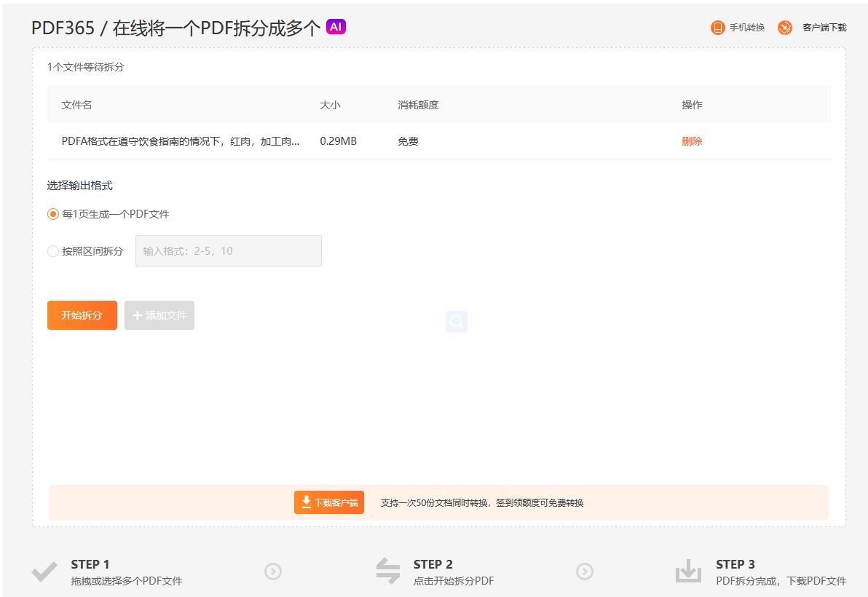Click the arrow circle after STEP 2
This screenshot has height=597, width=868.
pos(585,572)
